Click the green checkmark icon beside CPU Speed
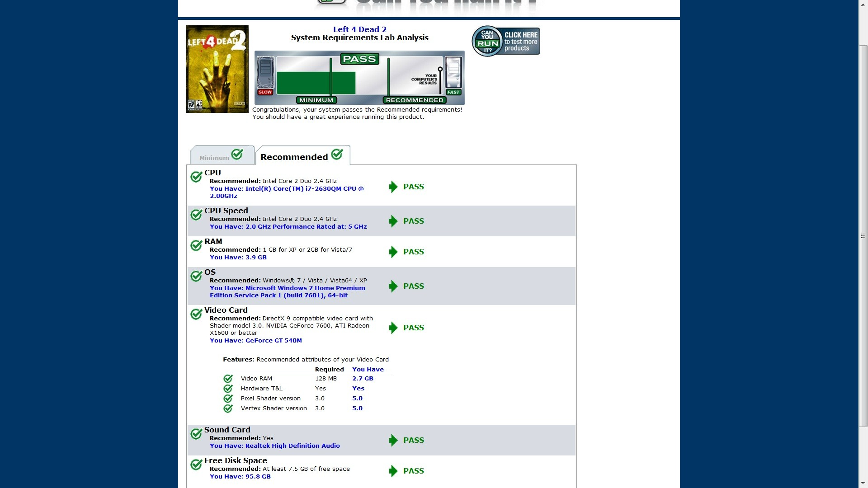This screenshot has width=868, height=488. 196,214
